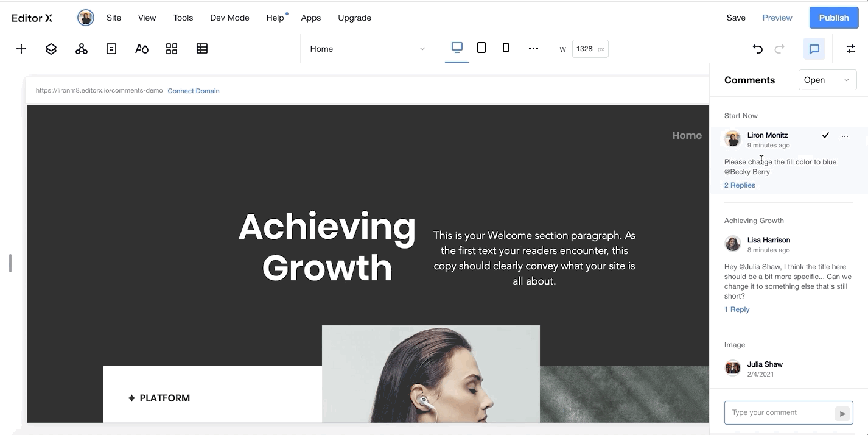Open Lisa Harrison's title comment text
The image size is (868, 435).
pyautogui.click(x=788, y=281)
